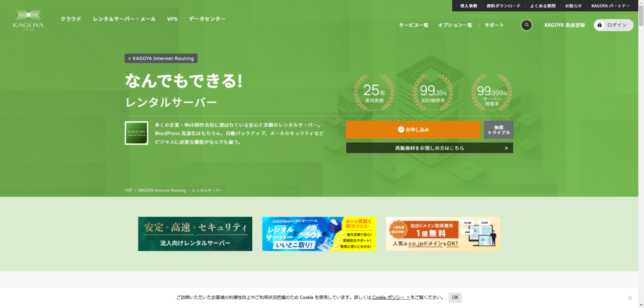The image size is (644, 308).
Task: Click the 無償トライアル button
Action: tap(499, 129)
